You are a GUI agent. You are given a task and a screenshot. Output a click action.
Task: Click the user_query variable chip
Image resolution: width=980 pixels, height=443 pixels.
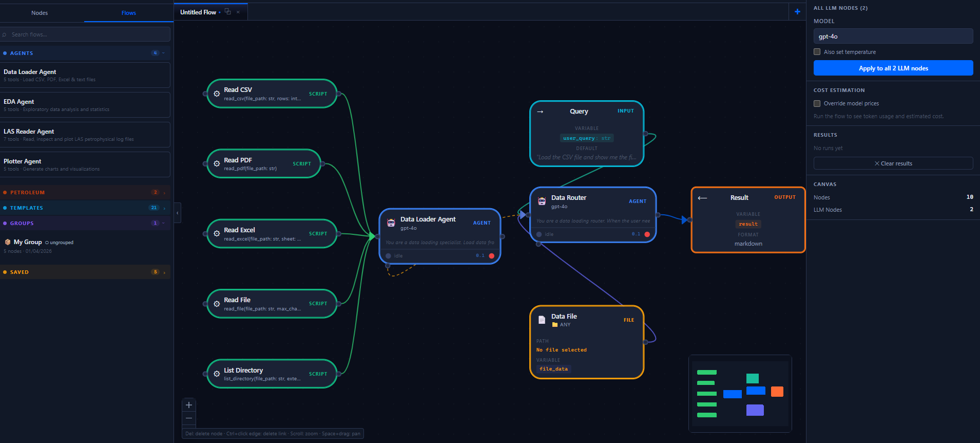coord(587,138)
